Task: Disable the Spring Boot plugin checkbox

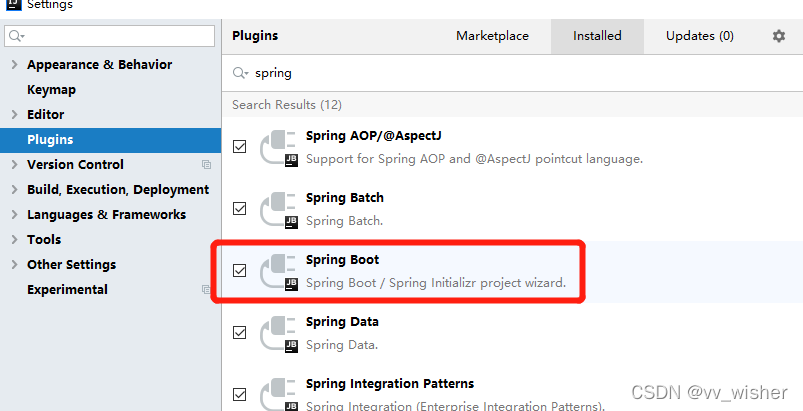Action: coord(239,271)
